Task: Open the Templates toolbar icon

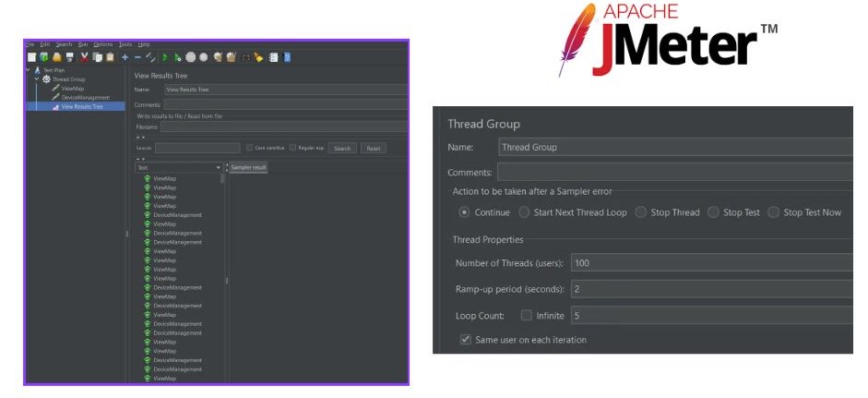Action: pyautogui.click(x=43, y=57)
